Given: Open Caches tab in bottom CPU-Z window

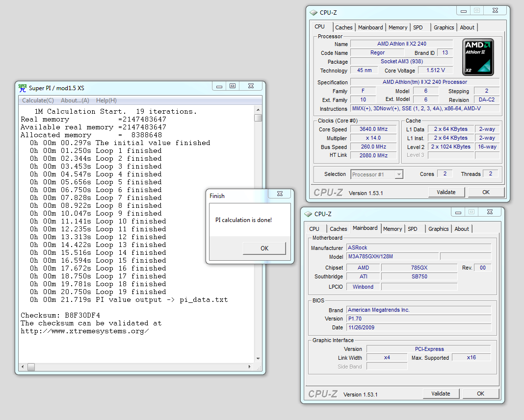Looking at the screenshot, I should pos(339,229).
